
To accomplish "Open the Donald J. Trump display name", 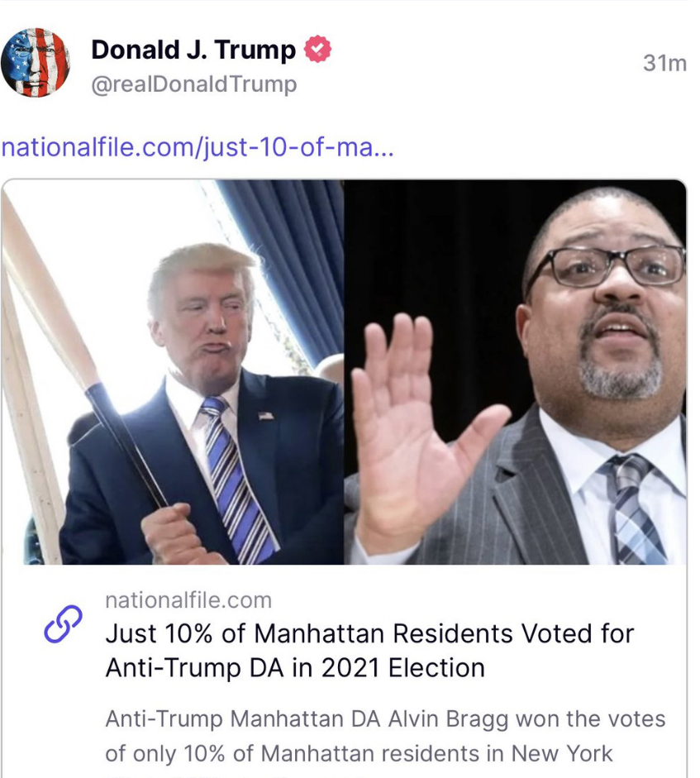I will pos(193,50).
